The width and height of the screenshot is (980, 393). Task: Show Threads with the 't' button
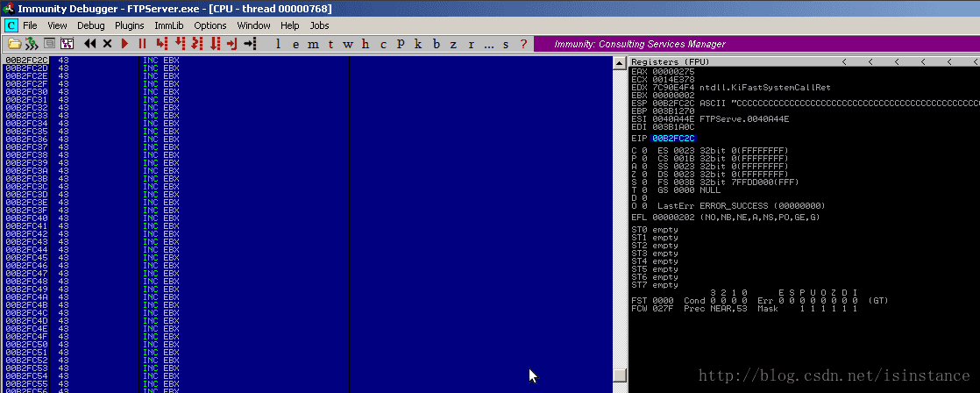click(330, 44)
